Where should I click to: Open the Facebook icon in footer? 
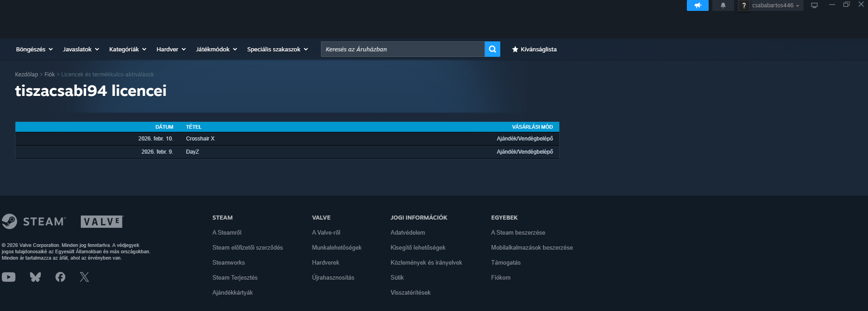[60, 277]
